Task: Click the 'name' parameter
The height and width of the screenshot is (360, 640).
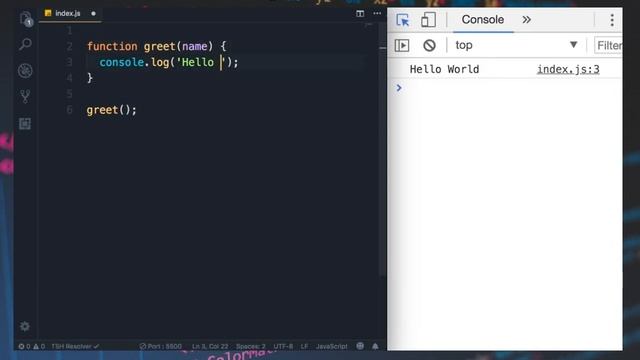Action: tap(194, 47)
